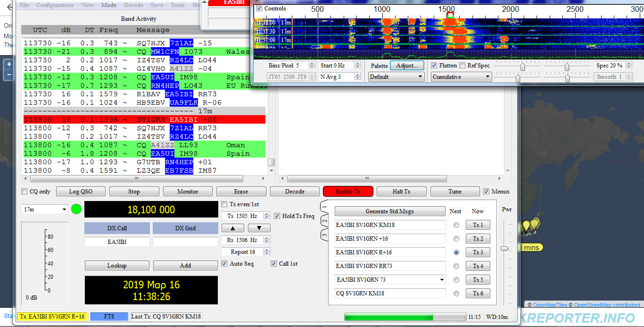The image size is (644, 327).
Task: Toggle the Flatten option in the waterfall
Action: tap(435, 65)
